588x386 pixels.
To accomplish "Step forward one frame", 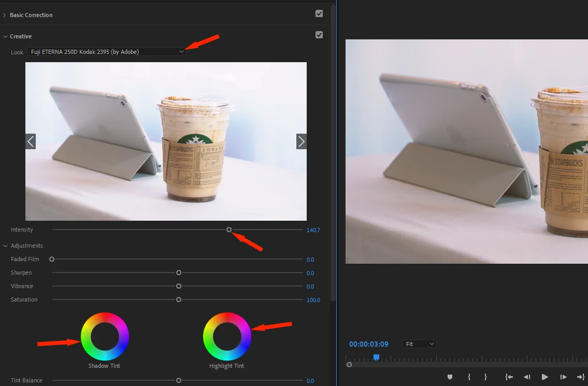I will click(x=563, y=377).
